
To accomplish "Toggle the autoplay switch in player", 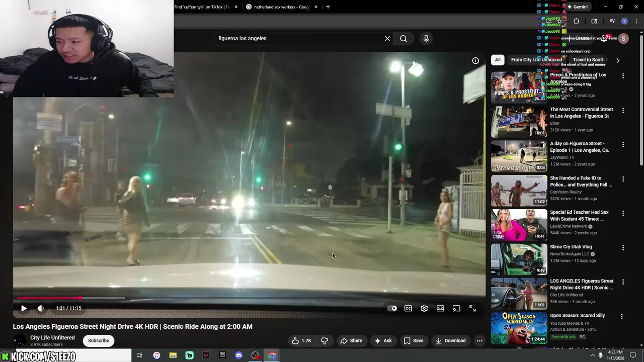I will pyautogui.click(x=392, y=308).
